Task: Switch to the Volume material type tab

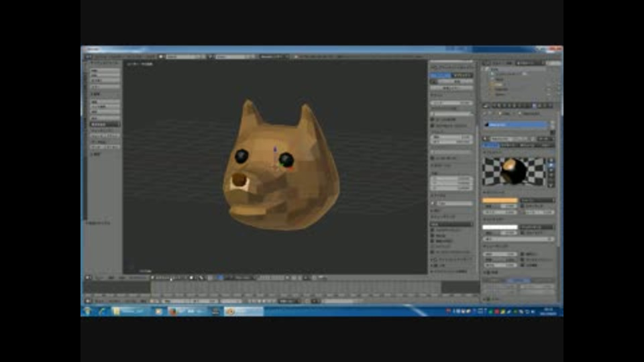Action: [x=527, y=145]
